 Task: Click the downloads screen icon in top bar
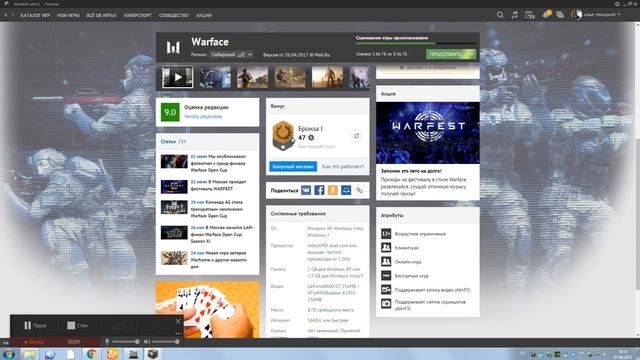530,15
